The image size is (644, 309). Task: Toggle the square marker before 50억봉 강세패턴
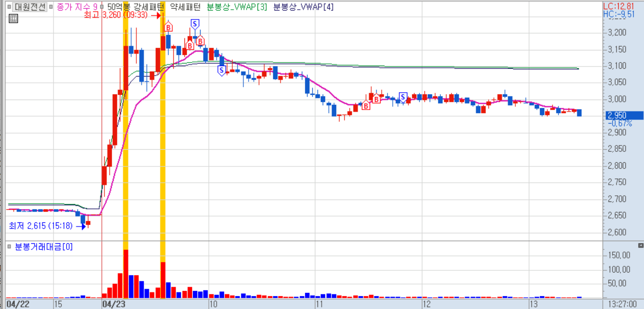click(101, 7)
